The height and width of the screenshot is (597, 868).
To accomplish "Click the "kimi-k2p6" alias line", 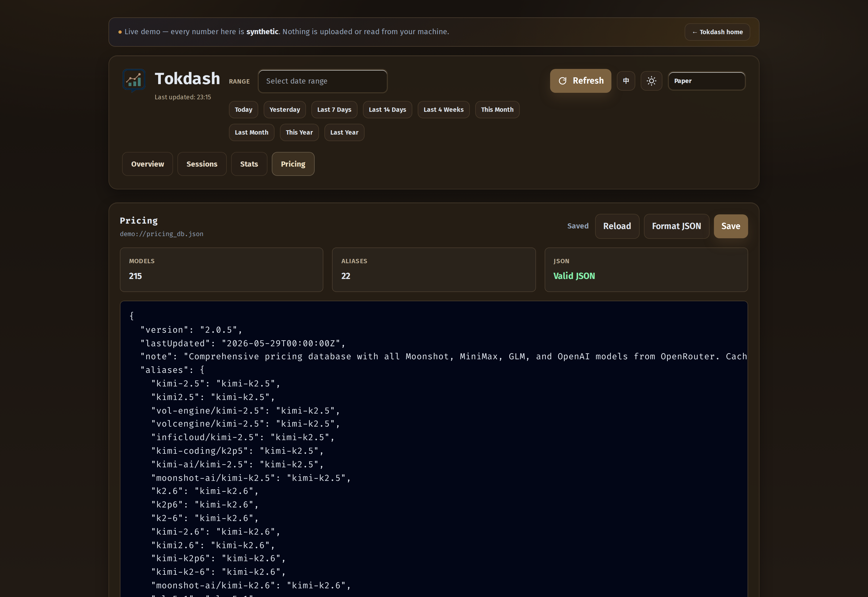I will (218, 558).
